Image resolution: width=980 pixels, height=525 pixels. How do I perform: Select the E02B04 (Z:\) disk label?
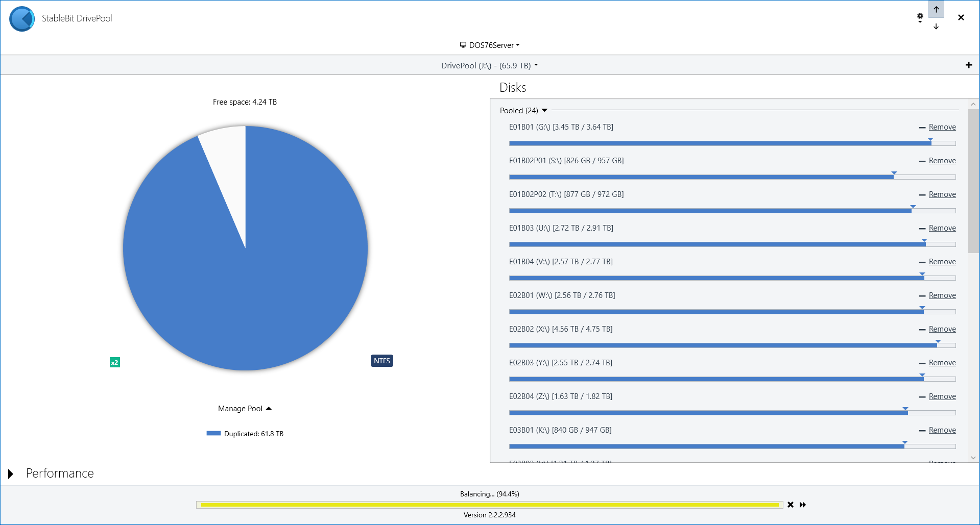tap(561, 396)
